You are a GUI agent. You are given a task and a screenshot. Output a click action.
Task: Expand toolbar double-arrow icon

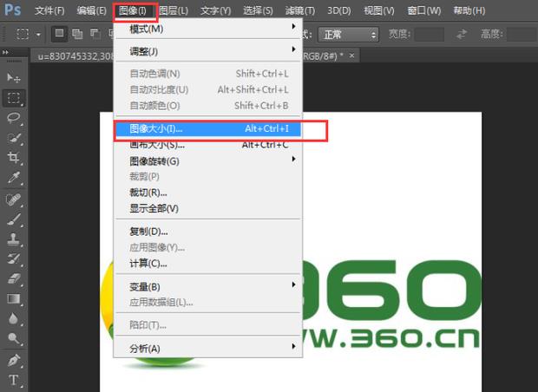[5, 53]
